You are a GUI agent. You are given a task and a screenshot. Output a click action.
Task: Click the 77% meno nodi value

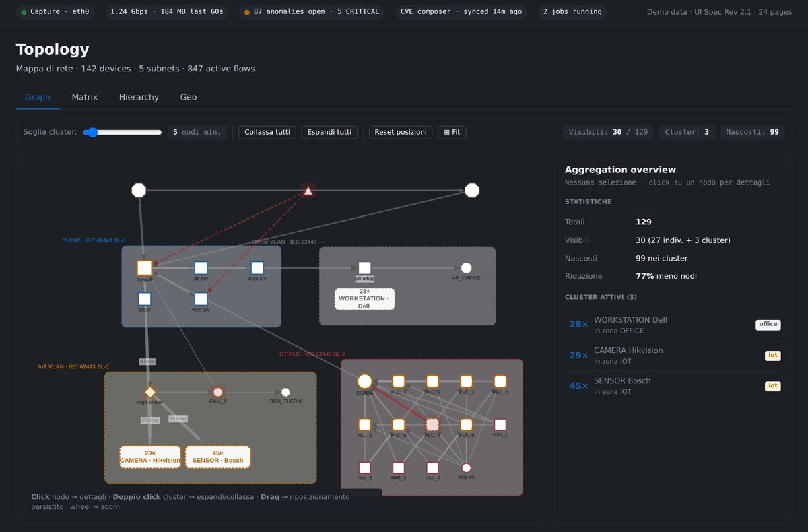(x=666, y=276)
